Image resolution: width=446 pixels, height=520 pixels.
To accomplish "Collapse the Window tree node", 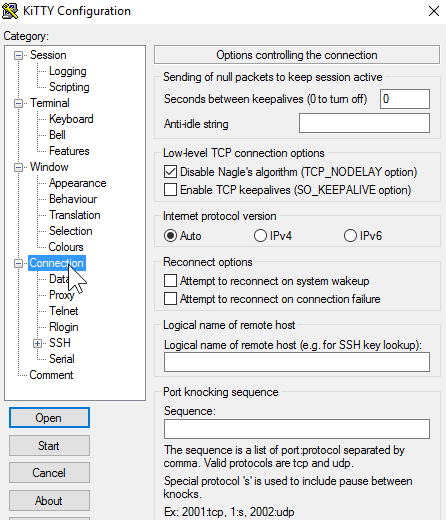I will pyautogui.click(x=19, y=167).
